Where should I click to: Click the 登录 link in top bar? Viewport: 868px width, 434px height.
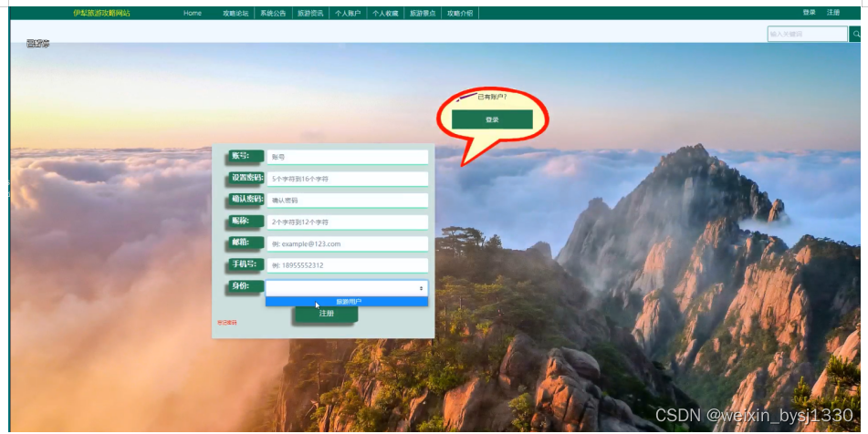810,12
